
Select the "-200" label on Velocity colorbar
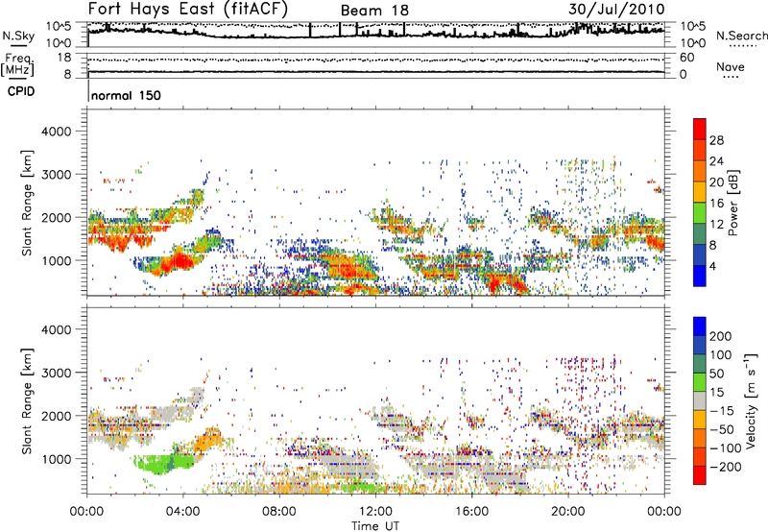725,467
